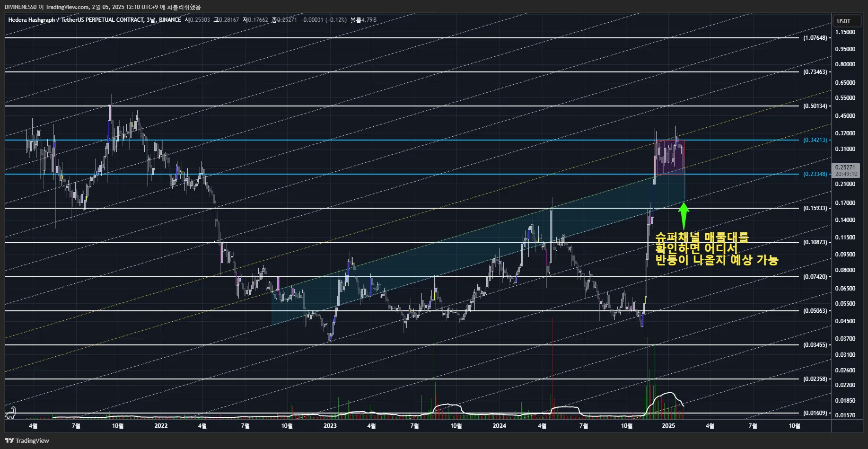Select the (0.03455) horizontal level label
868x449 pixels.
(x=815, y=345)
